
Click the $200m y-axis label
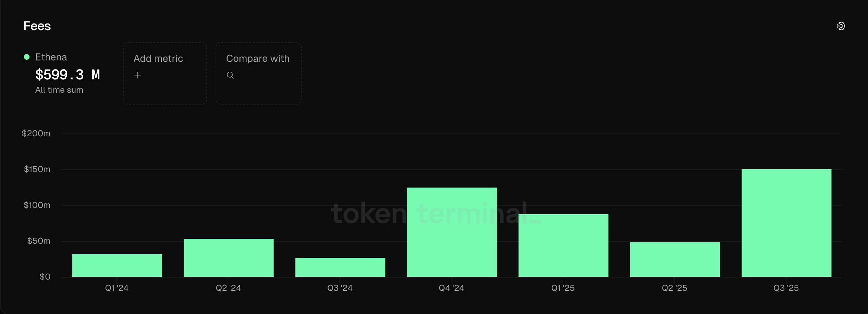pos(36,133)
